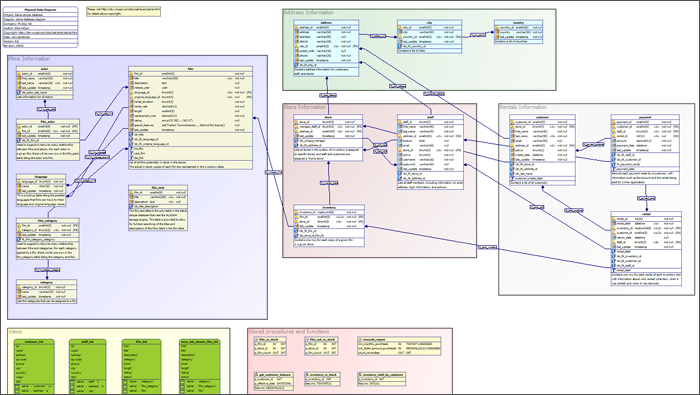Screen dimensions: 700x395
Task: Click the payment_id key icon in payment table
Action: coord(614,122)
